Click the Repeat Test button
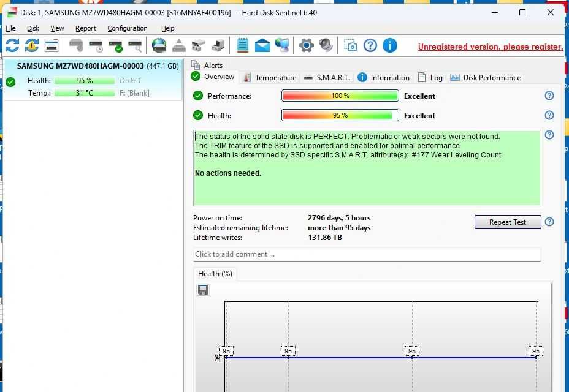 pyautogui.click(x=508, y=222)
